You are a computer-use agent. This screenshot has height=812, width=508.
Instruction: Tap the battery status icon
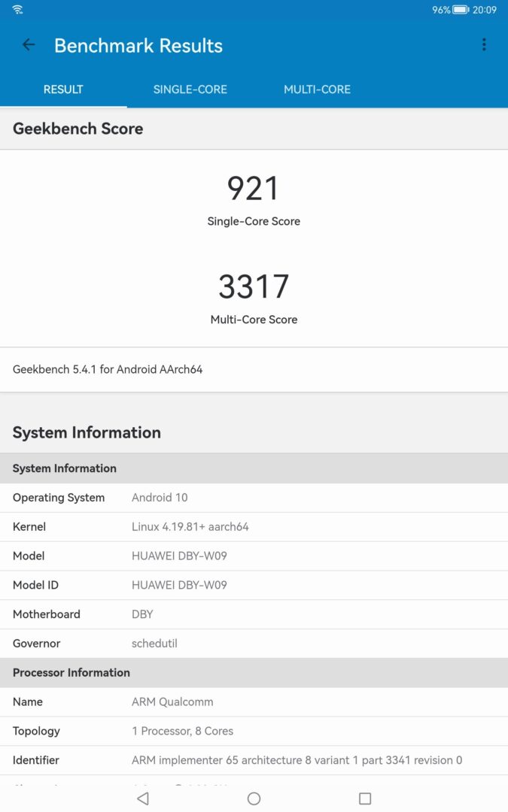tap(461, 10)
